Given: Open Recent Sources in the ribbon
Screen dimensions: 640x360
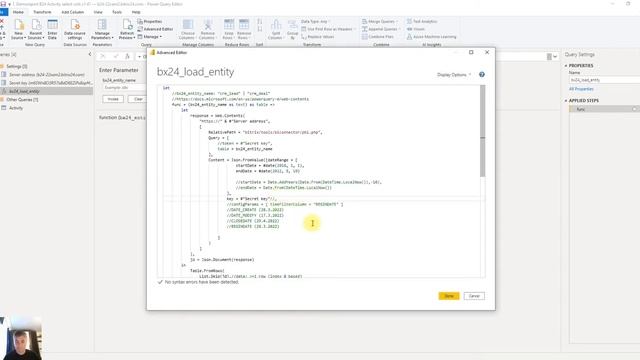Looking at the screenshot, I should [36, 29].
